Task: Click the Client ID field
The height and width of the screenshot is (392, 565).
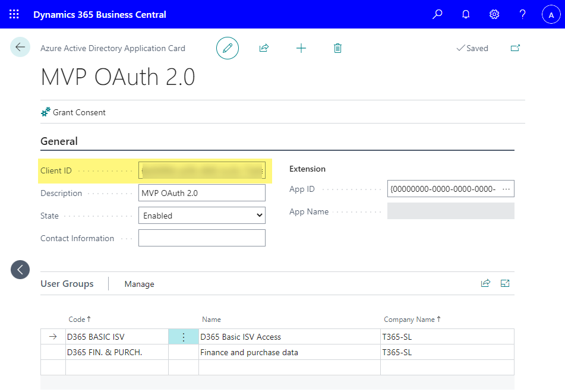Action: tap(202, 170)
